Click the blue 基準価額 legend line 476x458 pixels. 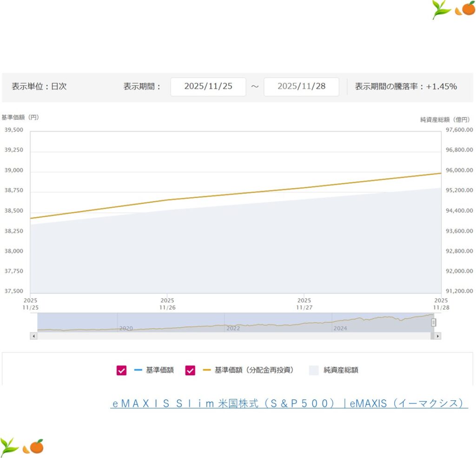(x=138, y=370)
